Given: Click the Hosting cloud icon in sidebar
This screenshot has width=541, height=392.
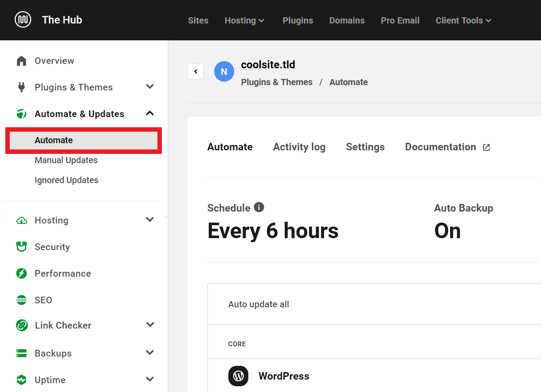Looking at the screenshot, I should 21,220.
